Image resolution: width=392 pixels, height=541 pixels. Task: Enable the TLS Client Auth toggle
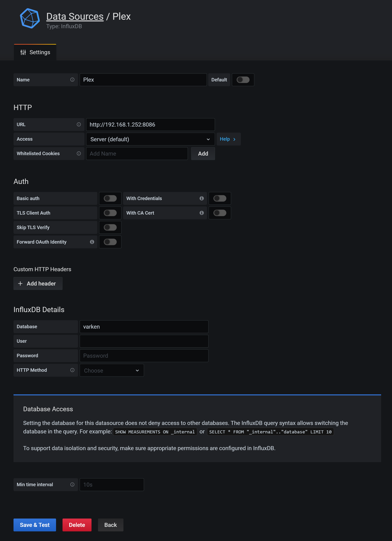[x=110, y=213]
